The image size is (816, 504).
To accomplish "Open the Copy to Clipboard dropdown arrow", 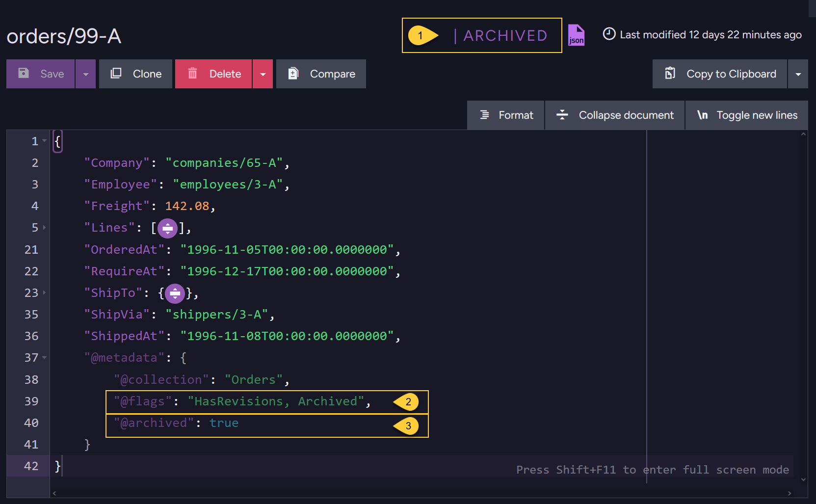I will pos(798,74).
